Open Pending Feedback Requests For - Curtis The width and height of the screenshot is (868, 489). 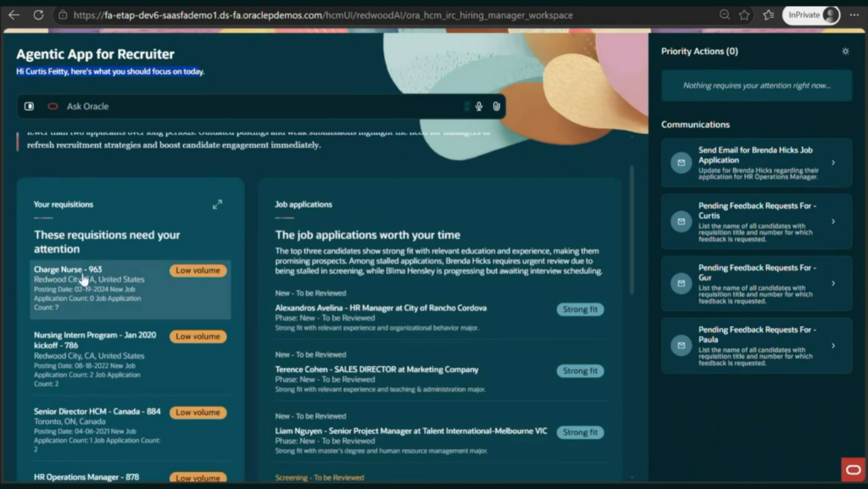(757, 221)
